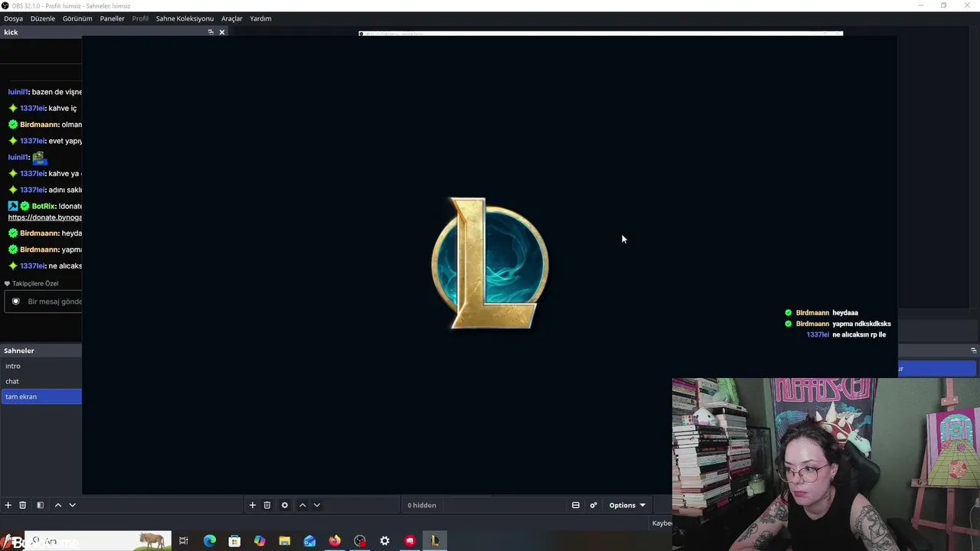Open Windows Settings from the taskbar
Screen dimensions: 980x551
click(x=385, y=541)
